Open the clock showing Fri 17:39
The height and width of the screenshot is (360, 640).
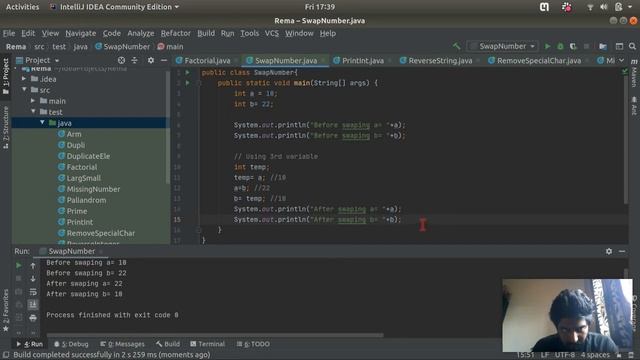click(320, 7)
